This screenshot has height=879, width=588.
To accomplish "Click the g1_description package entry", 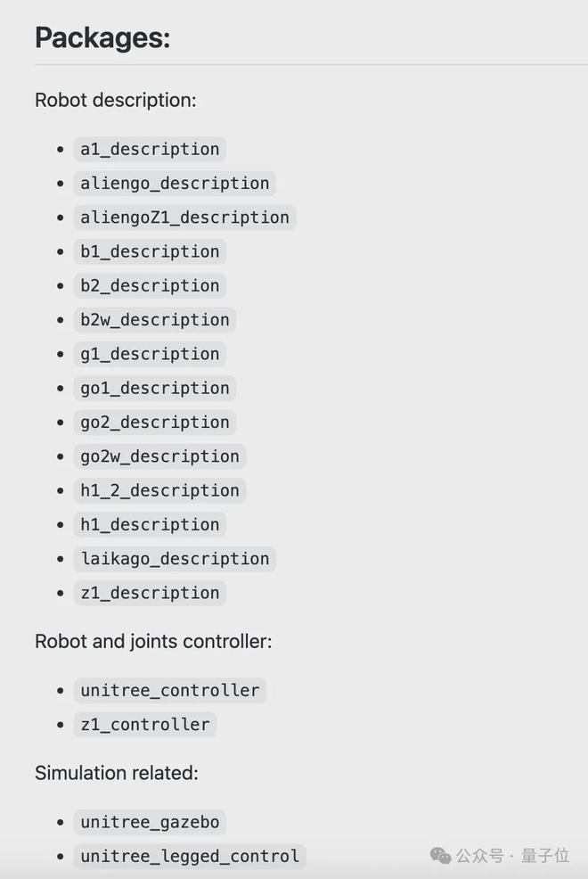I will tap(150, 354).
